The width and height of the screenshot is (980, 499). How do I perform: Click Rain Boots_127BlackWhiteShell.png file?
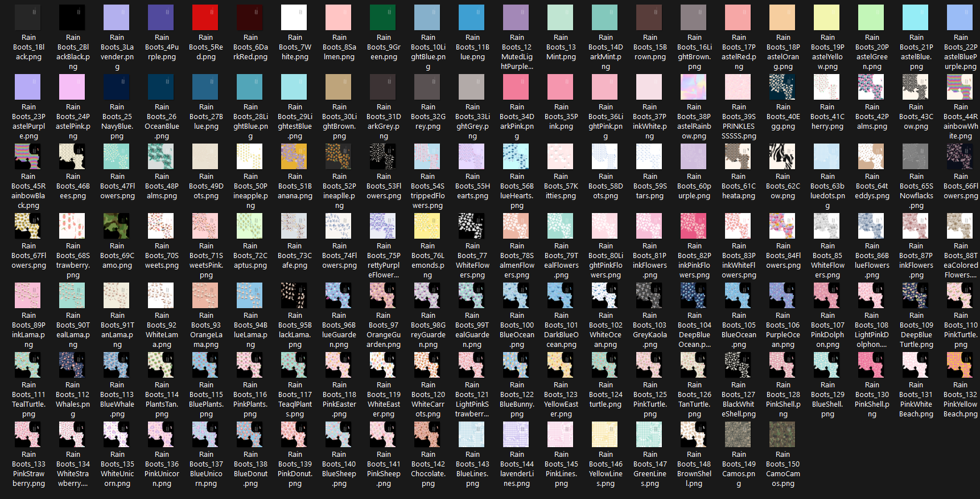pyautogui.click(x=738, y=365)
